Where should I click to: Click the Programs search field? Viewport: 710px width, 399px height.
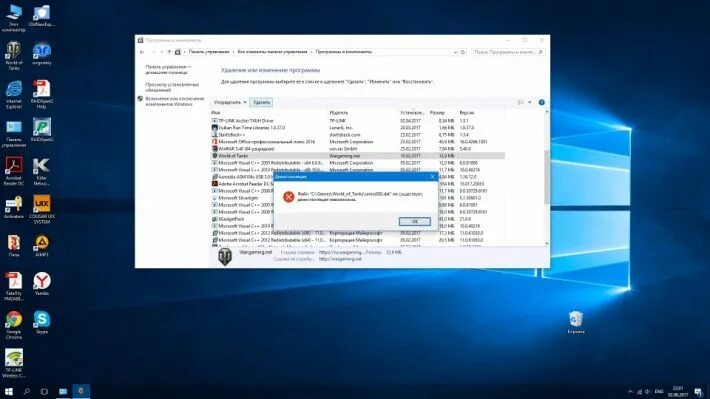pos(507,52)
